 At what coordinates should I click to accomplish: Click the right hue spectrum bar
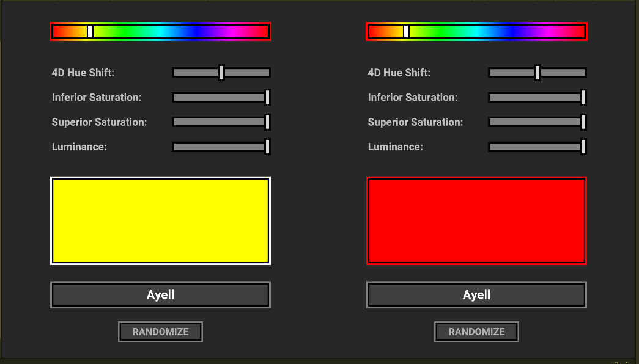click(x=476, y=31)
